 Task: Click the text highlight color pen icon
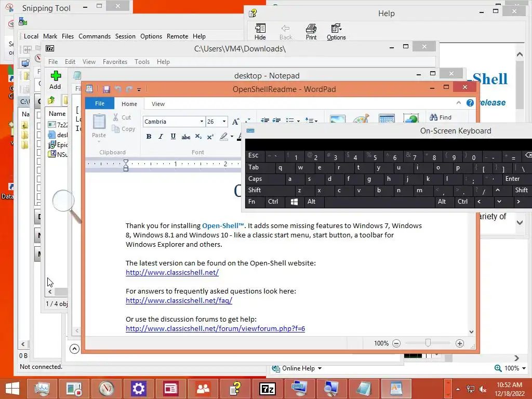pos(223,137)
